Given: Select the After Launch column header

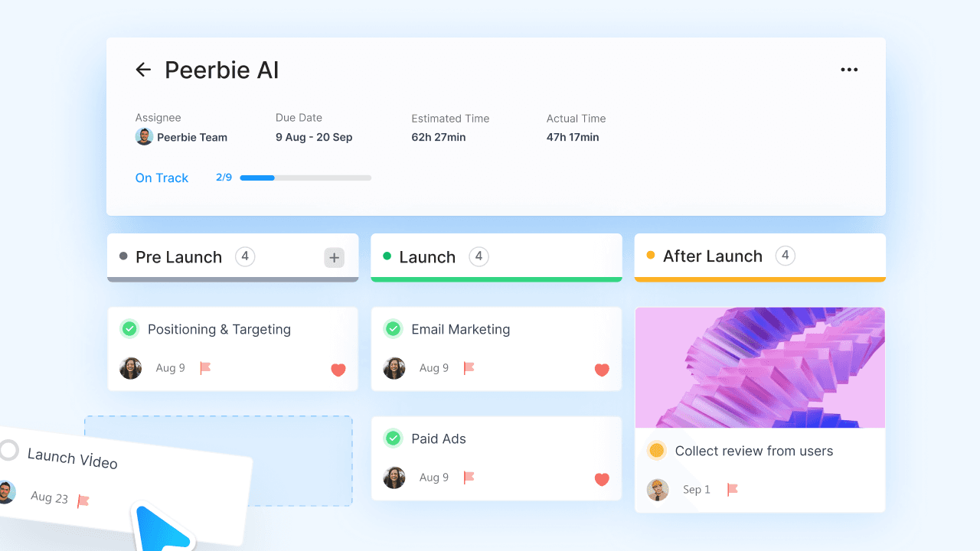Looking at the screenshot, I should tap(759, 258).
